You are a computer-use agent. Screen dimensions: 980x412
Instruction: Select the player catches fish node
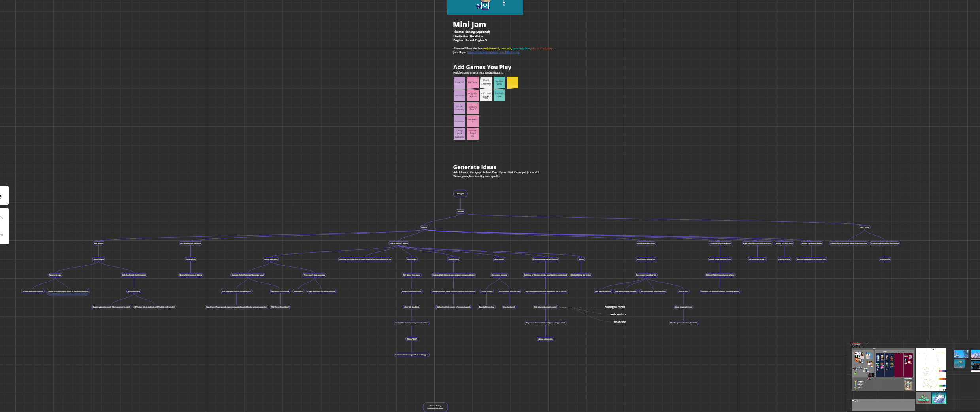pos(545,339)
